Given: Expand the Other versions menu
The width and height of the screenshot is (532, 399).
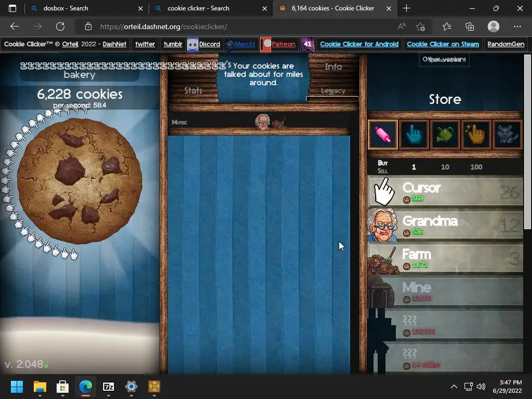Looking at the screenshot, I should click(x=444, y=59).
